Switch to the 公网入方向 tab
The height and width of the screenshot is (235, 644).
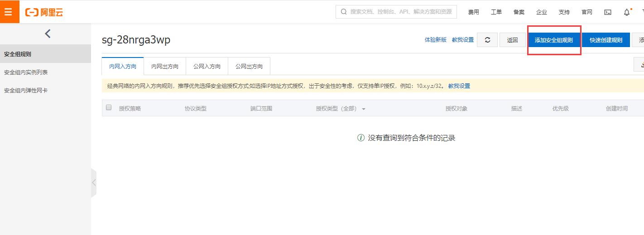pyautogui.click(x=207, y=66)
